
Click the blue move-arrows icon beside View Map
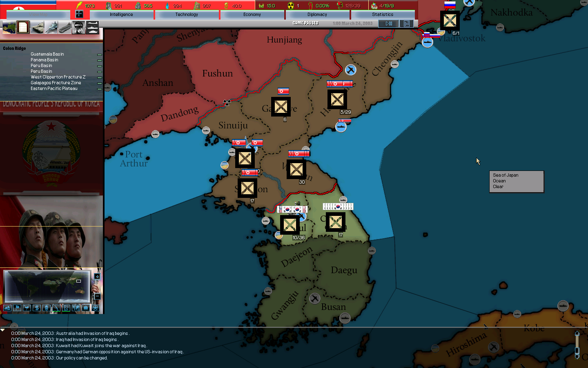[x=79, y=14]
